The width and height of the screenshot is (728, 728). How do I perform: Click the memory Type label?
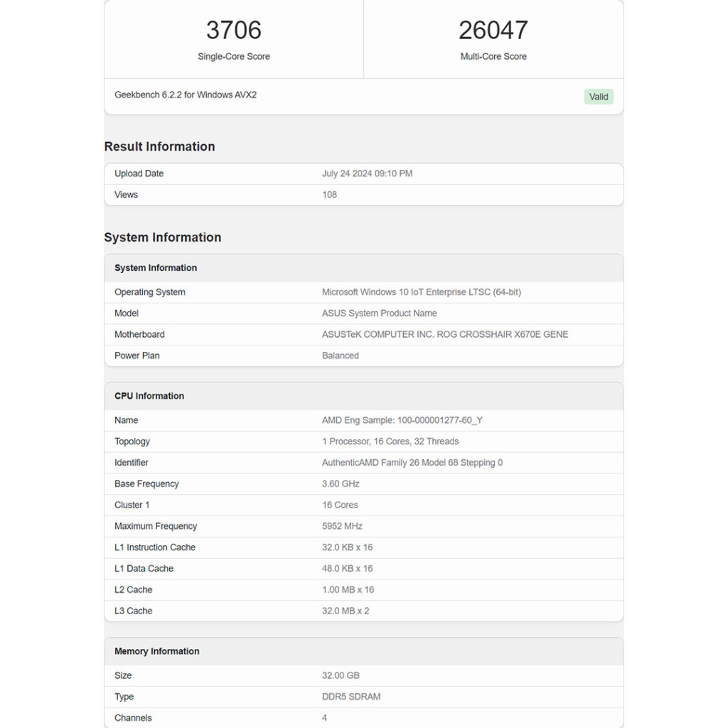124,697
